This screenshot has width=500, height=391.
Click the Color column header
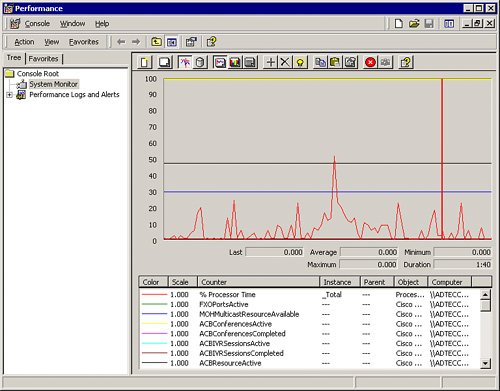153,282
